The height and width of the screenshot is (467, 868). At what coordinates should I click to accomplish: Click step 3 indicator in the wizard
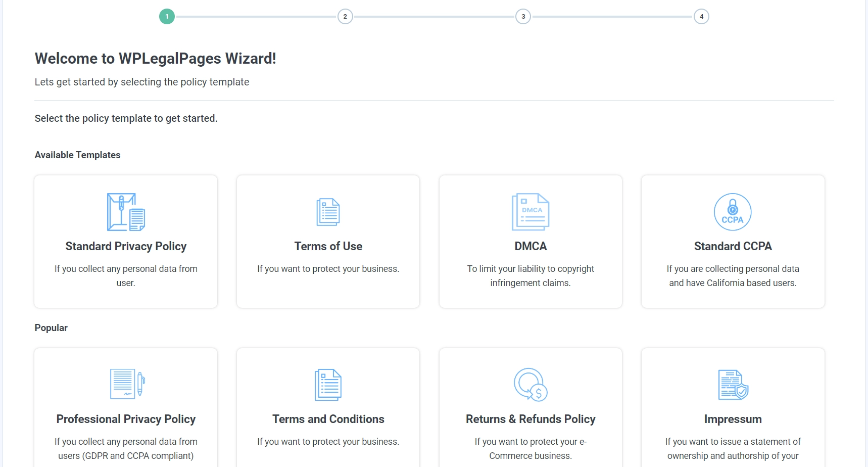click(x=523, y=16)
